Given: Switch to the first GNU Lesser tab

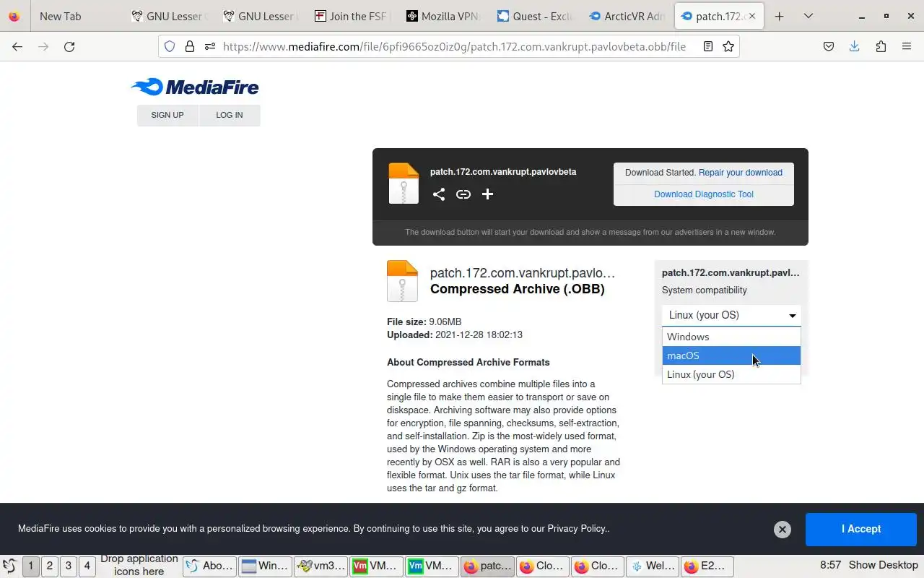Looking at the screenshot, I should (168, 16).
